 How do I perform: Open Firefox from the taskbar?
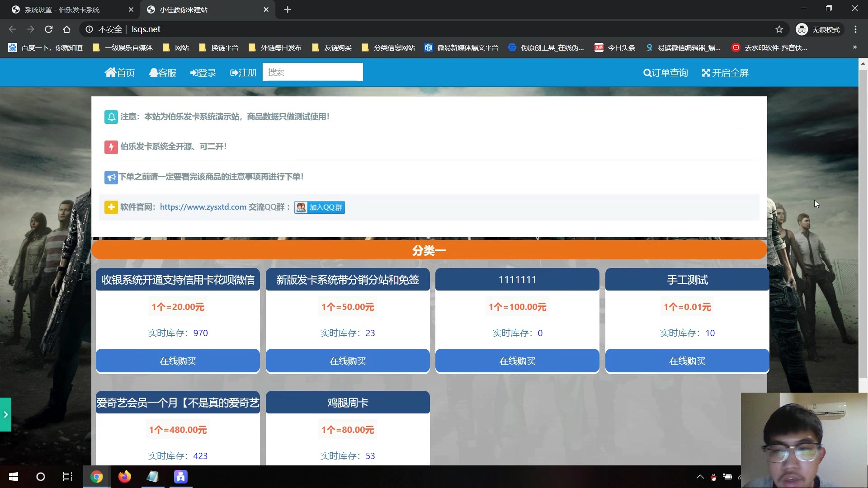pyautogui.click(x=124, y=477)
